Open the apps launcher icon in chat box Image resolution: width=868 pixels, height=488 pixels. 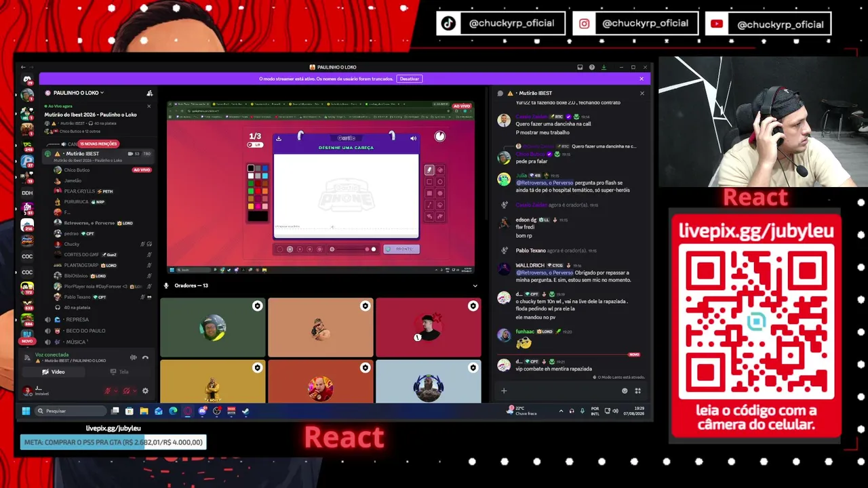click(x=637, y=390)
